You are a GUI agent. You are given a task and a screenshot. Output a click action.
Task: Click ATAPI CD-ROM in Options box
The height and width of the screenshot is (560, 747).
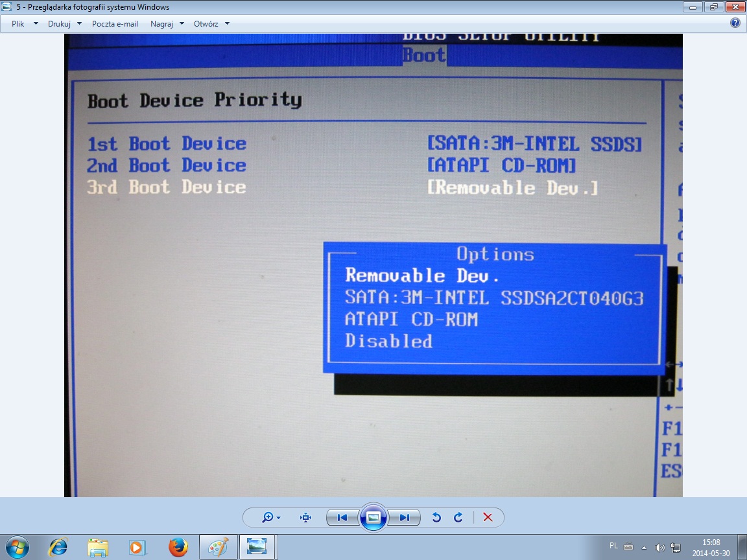[x=411, y=320]
